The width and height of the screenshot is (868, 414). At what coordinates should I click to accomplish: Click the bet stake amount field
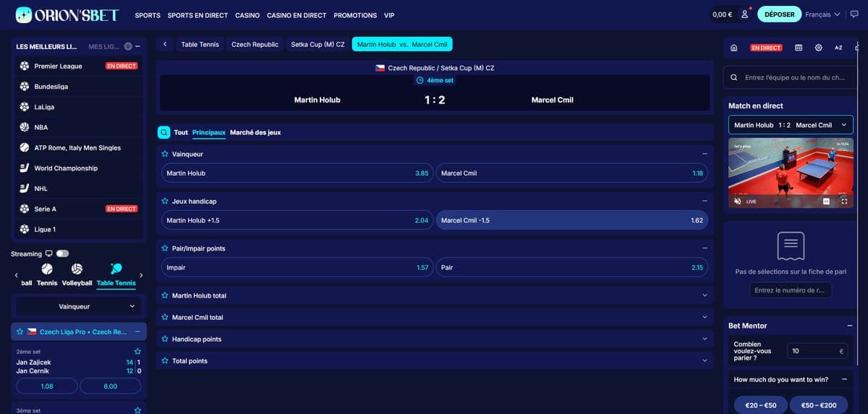point(817,351)
